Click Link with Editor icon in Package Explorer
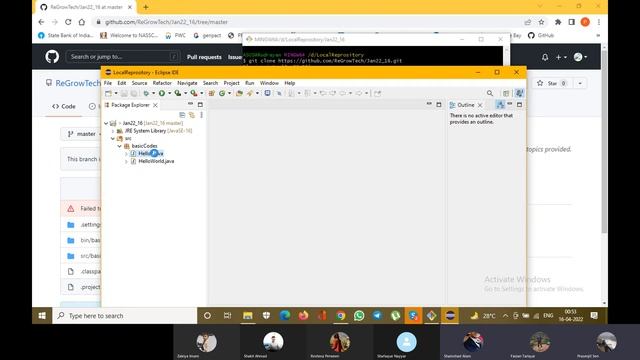 (x=191, y=115)
